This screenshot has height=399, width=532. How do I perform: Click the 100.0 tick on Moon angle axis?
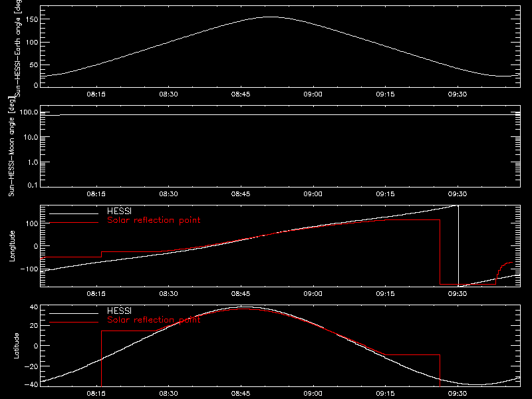click(x=29, y=112)
